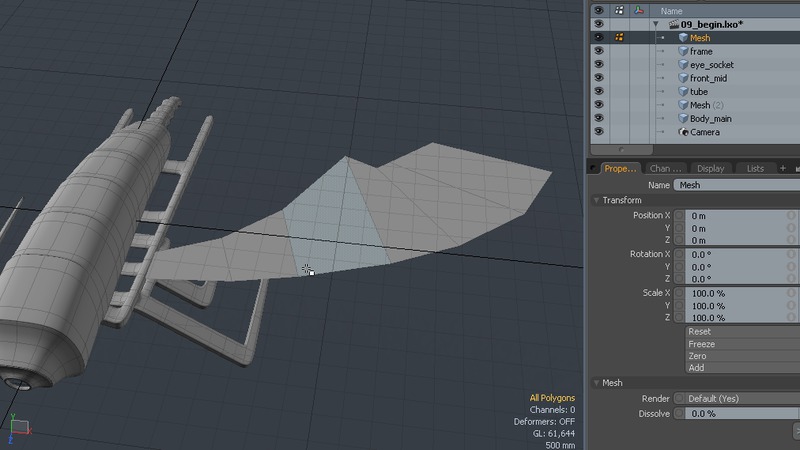Image resolution: width=800 pixels, height=450 pixels.
Task: Click the eye_socket mesh cube icon
Action: tap(683, 65)
